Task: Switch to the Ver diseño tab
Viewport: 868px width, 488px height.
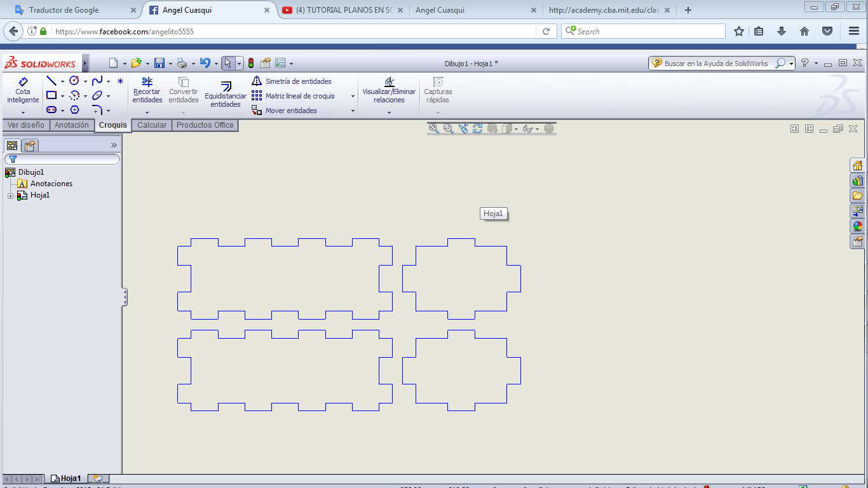Action: tap(26, 125)
